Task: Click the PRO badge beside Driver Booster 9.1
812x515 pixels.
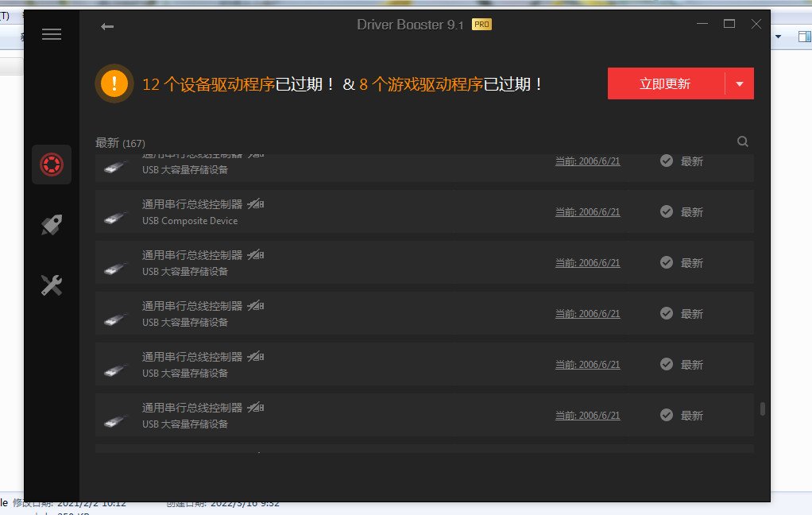Action: [x=481, y=25]
